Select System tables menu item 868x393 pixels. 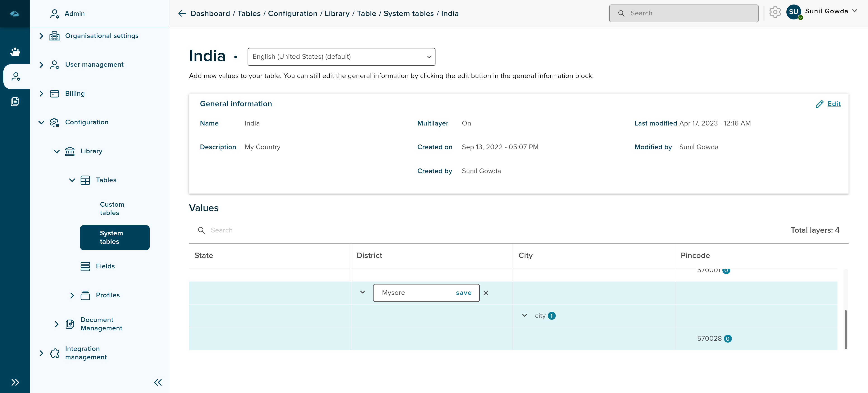pyautogui.click(x=115, y=238)
